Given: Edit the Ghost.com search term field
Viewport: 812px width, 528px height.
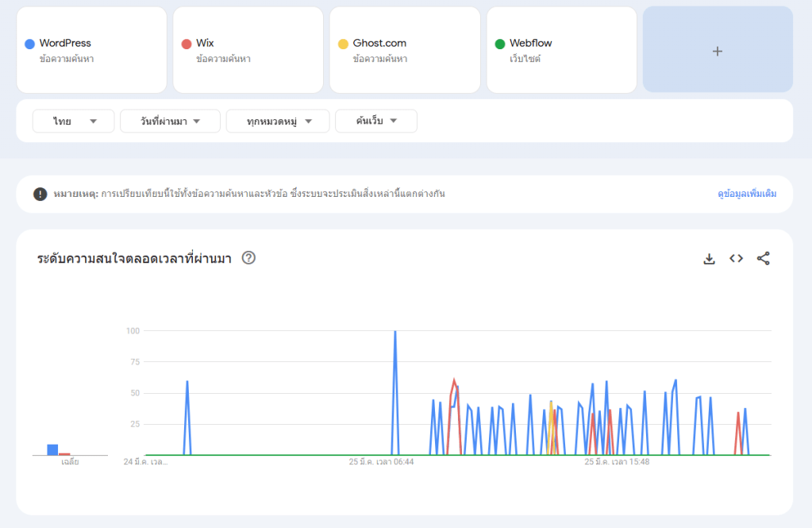Looking at the screenshot, I should tap(405, 50).
